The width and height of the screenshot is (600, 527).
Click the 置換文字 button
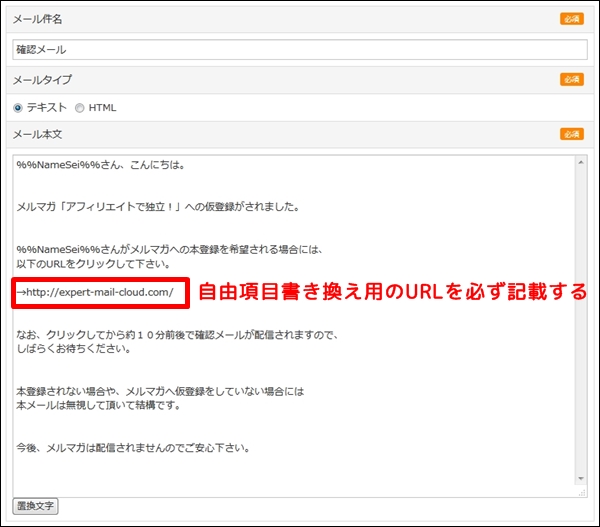point(35,506)
